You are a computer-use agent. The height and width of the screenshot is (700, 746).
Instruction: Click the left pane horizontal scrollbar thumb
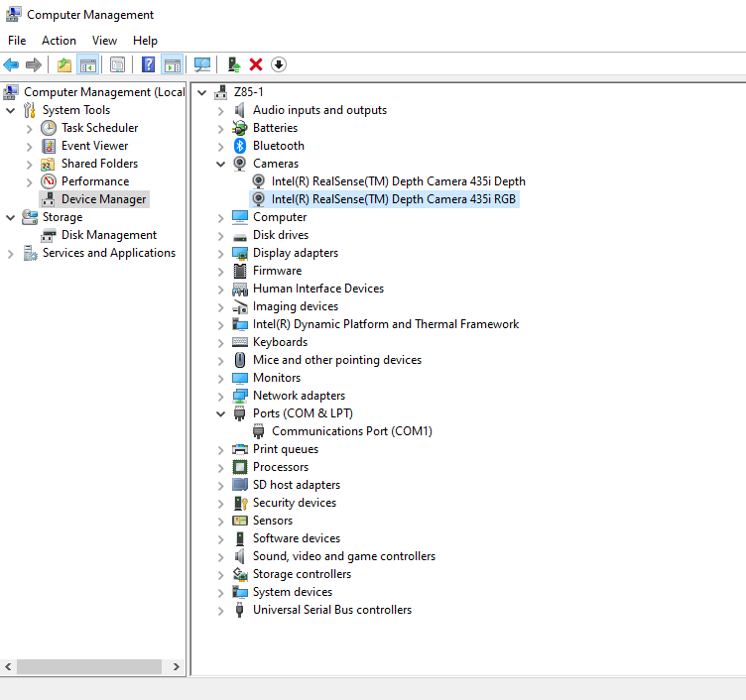[x=89, y=666]
